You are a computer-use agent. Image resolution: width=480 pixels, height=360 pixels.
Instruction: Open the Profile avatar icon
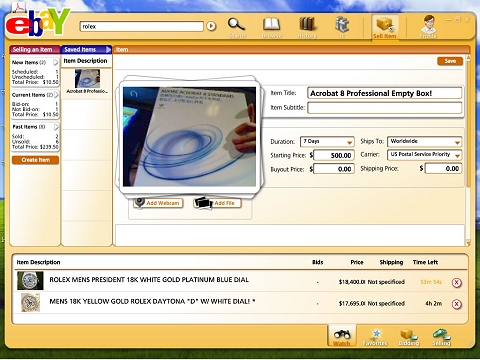coord(428,27)
